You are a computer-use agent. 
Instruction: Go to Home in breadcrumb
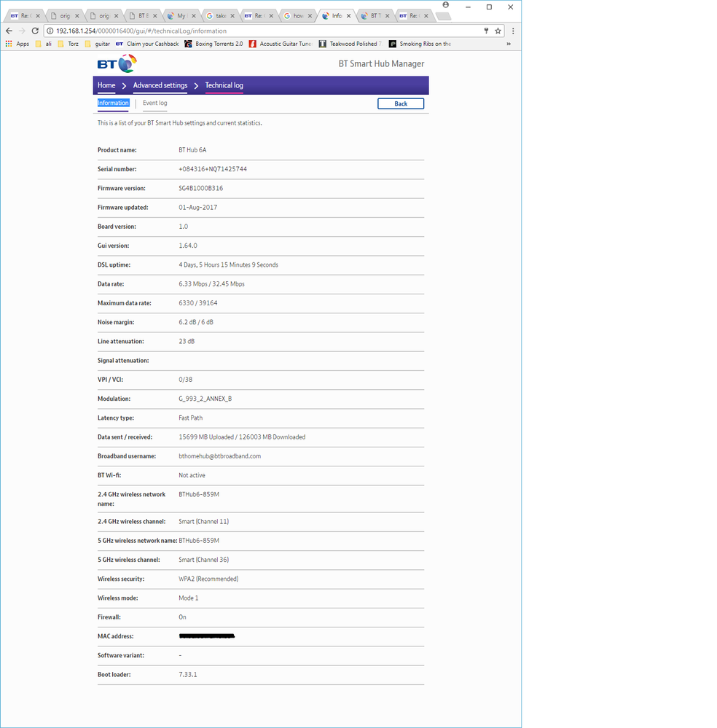[x=106, y=85]
